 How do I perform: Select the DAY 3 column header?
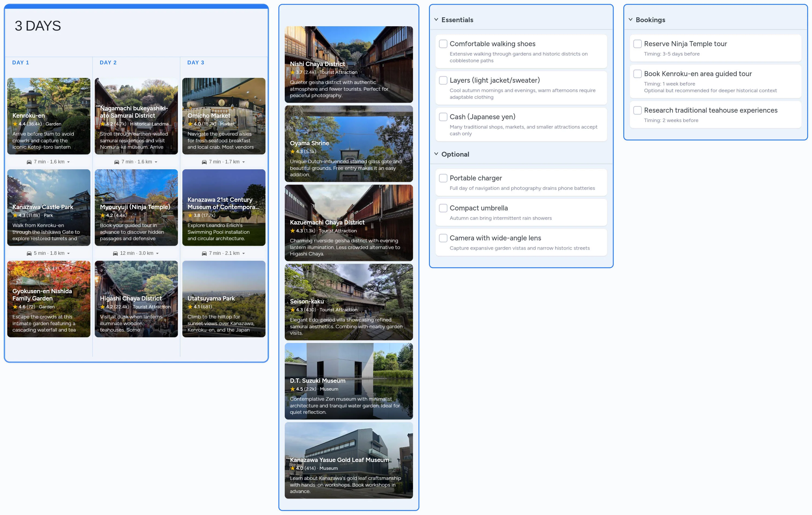196,63
